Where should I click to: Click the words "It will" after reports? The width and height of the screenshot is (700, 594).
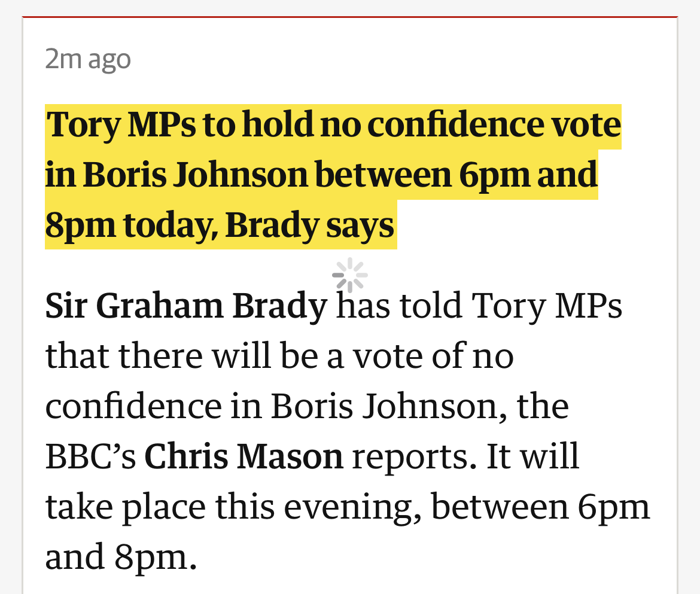click(x=532, y=457)
